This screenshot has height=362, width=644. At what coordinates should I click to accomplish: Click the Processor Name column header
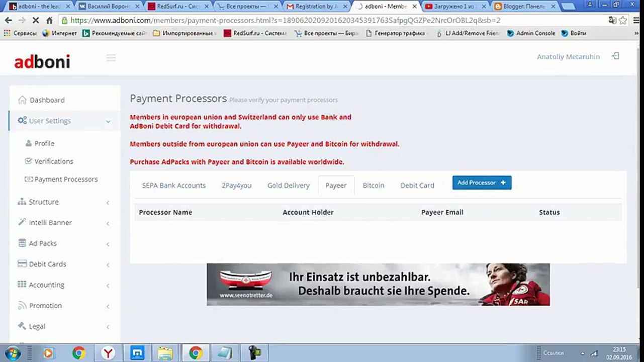click(x=165, y=212)
